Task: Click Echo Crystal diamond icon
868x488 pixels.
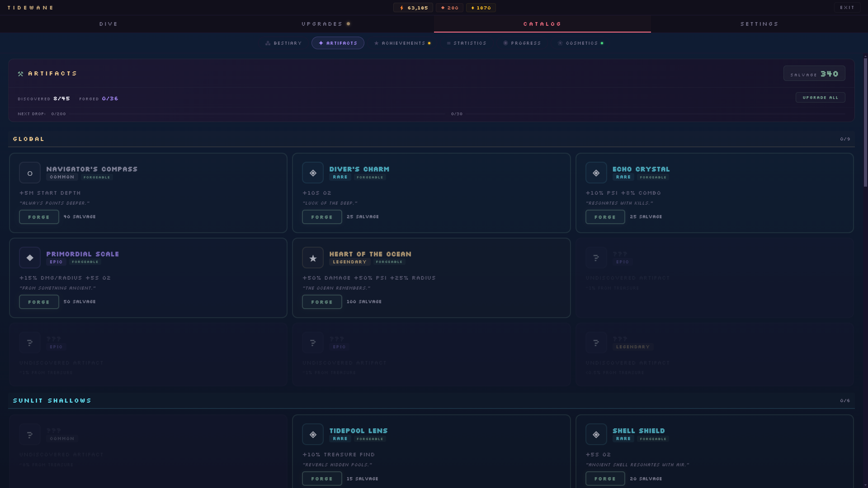Action: pyautogui.click(x=596, y=173)
